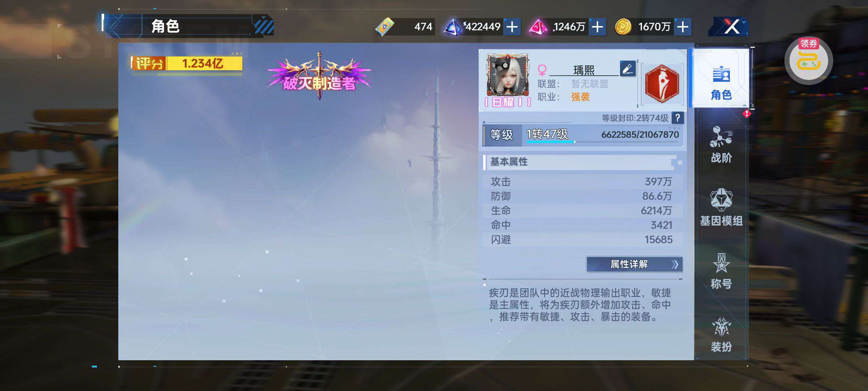Close the character panel with X
868x391 pixels.
pos(731,26)
